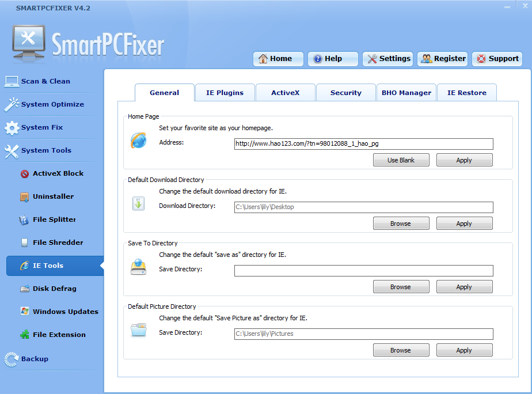Click the Backup icon in sidebar
Screen dimensions: 532x394
coord(12,359)
